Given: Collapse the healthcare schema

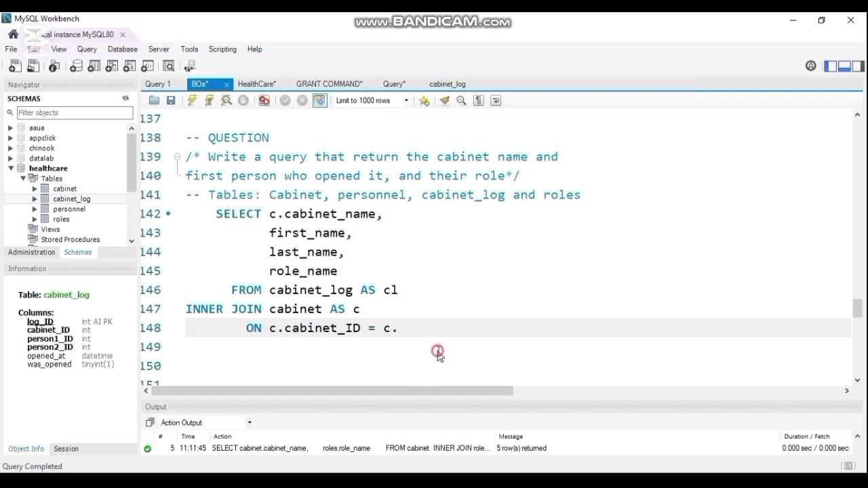Looking at the screenshot, I should pyautogui.click(x=10, y=168).
